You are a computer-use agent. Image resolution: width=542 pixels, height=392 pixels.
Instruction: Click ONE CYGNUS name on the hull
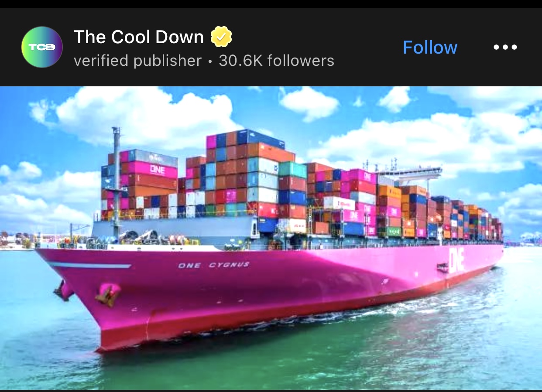click(x=214, y=265)
